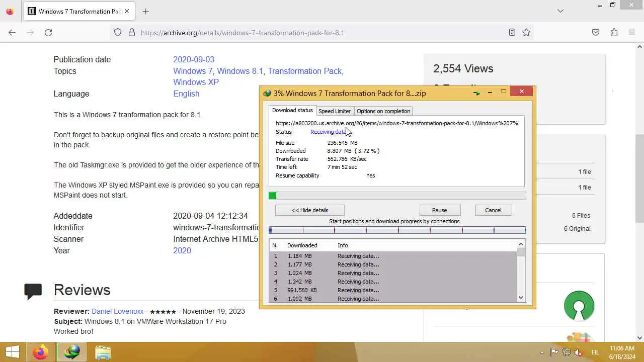Bookmark this page with the star icon
This screenshot has width=644, height=362.
tap(526, 33)
